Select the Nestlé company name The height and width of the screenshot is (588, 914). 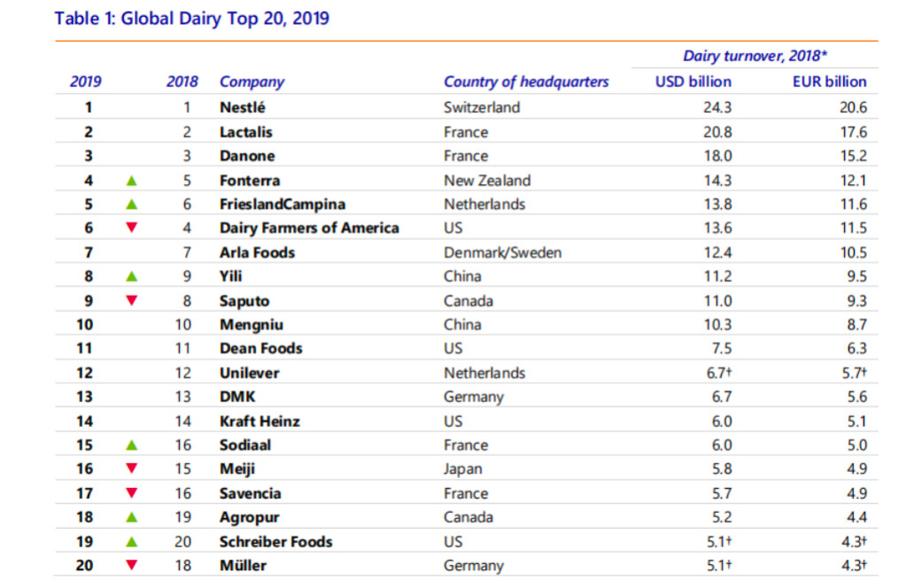[243, 108]
